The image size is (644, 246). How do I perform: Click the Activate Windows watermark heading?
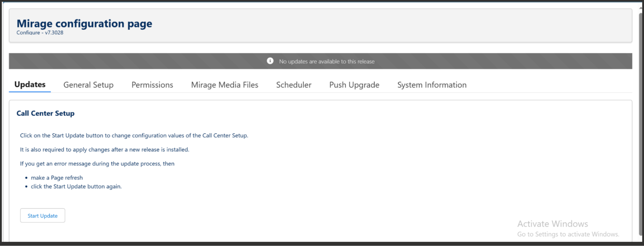[552, 224]
